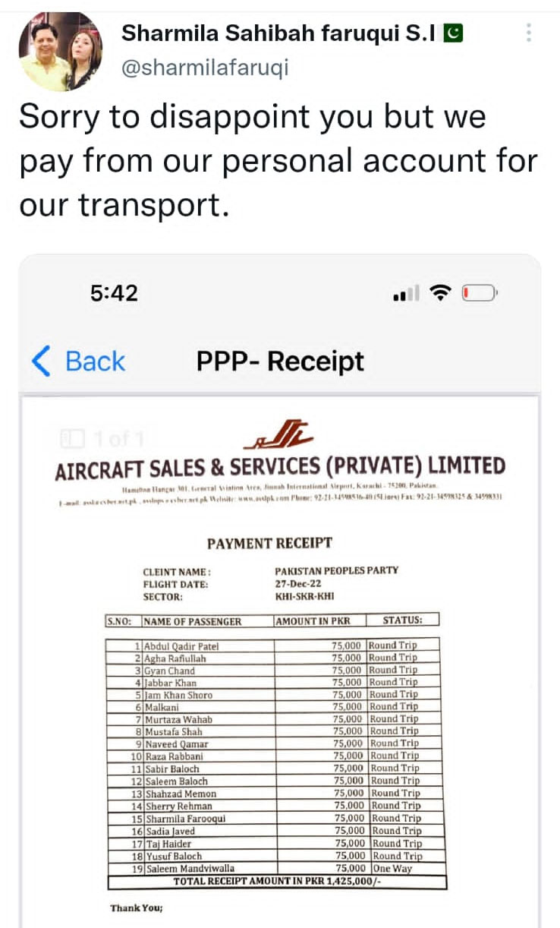The height and width of the screenshot is (928, 560).
Task: Click the Aircraft Sales & Services heading
Action: [x=280, y=466]
